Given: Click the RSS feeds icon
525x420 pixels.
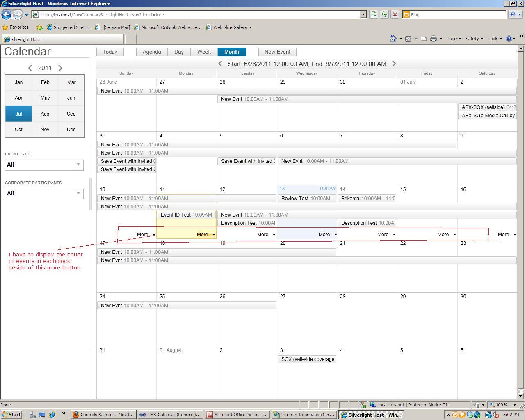Looking at the screenshot, I should point(408,39).
